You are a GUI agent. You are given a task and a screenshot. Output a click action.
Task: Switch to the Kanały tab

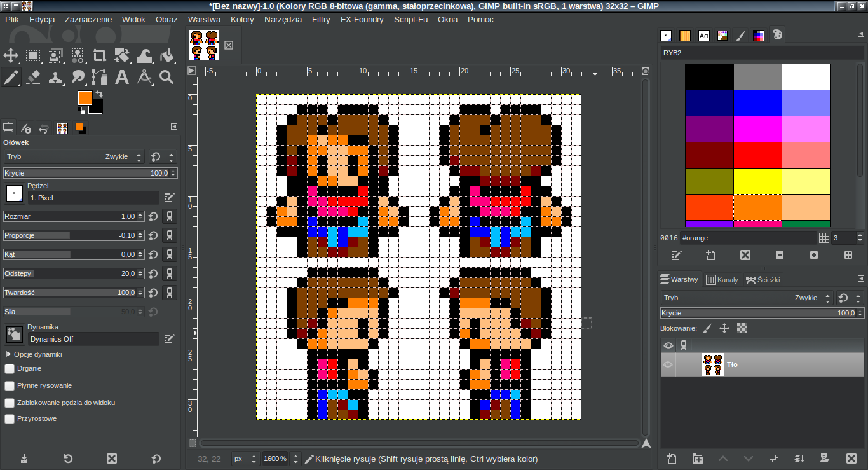pos(722,280)
